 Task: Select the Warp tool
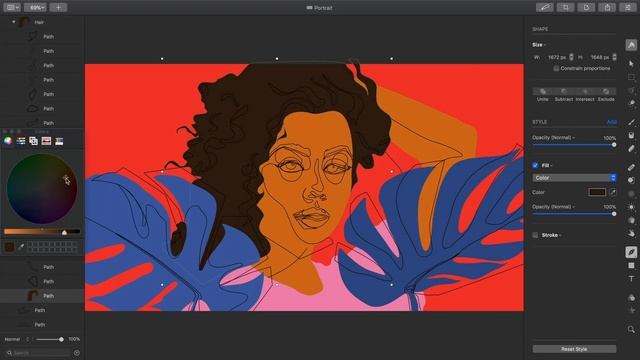[631, 233]
